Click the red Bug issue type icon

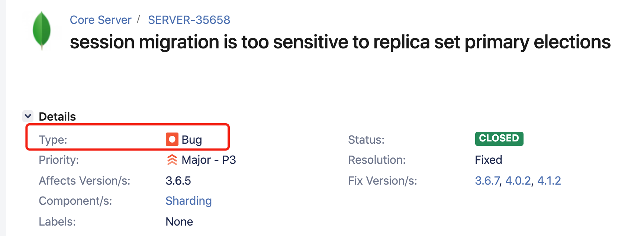click(x=172, y=140)
